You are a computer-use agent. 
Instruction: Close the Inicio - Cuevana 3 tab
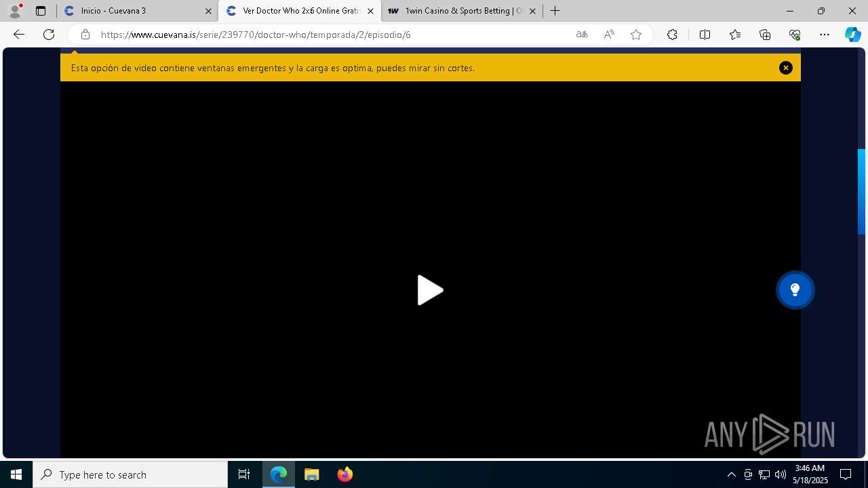tap(208, 11)
